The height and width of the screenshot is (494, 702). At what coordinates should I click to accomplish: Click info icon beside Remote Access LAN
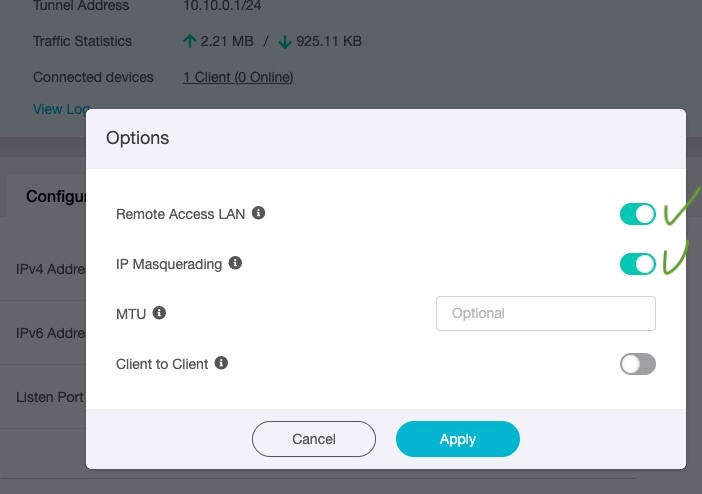[x=258, y=213]
